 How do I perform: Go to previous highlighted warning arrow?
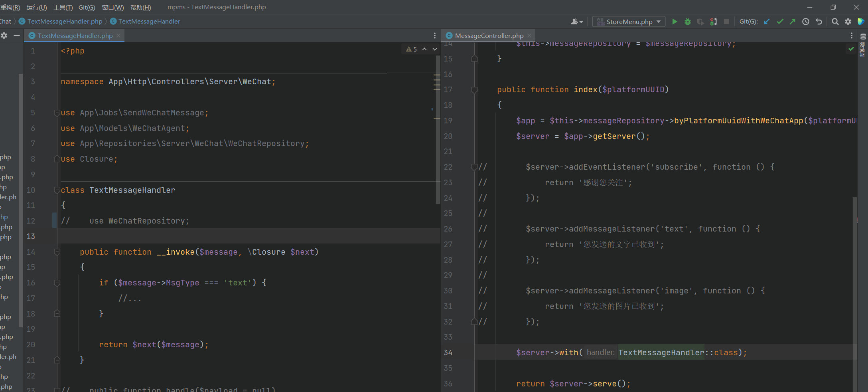coord(424,49)
